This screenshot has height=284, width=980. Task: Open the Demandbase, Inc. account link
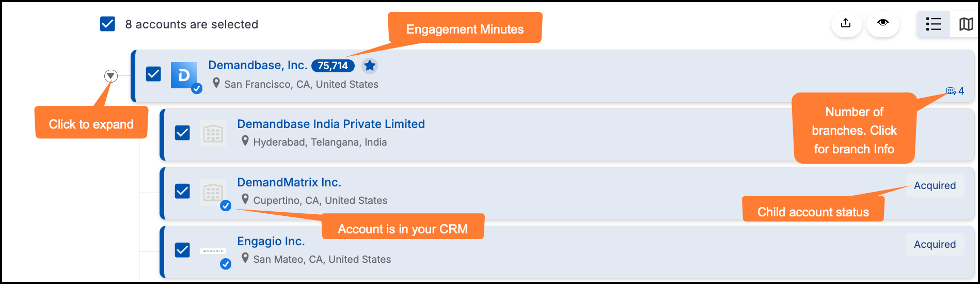(258, 65)
